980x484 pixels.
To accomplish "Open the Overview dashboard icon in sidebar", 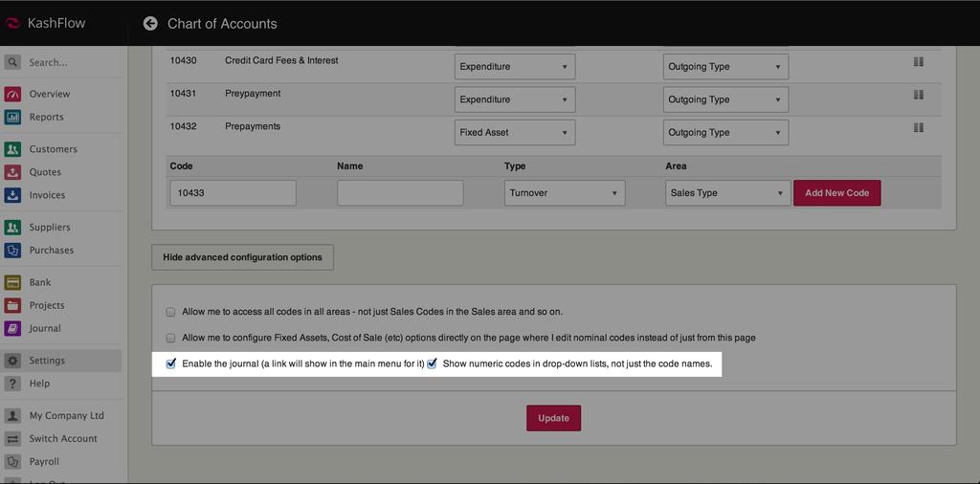I will [x=12, y=94].
